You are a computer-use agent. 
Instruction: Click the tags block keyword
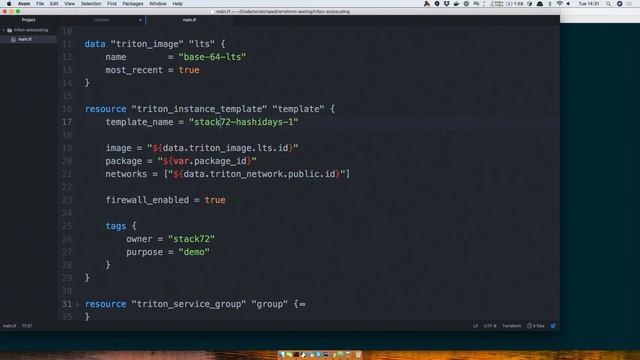pos(116,226)
